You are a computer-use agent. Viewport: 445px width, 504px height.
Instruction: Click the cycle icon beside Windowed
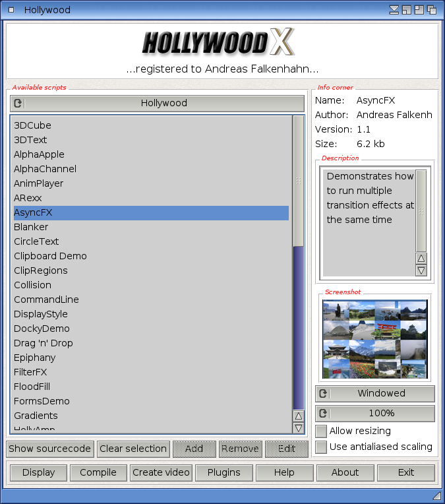click(323, 393)
